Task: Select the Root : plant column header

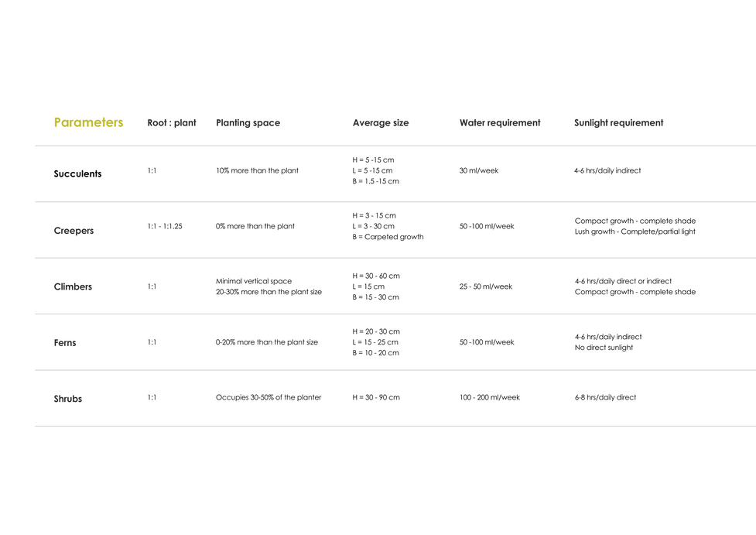Action: [172, 123]
